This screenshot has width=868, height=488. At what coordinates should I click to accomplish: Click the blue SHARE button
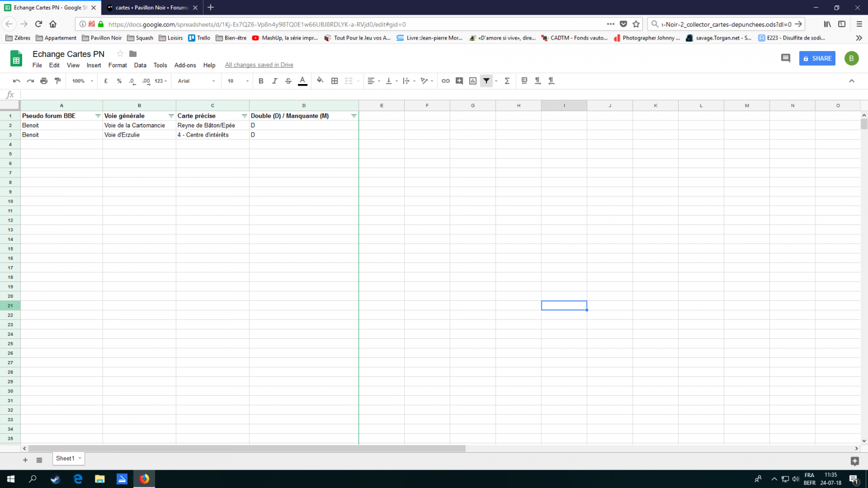point(817,59)
